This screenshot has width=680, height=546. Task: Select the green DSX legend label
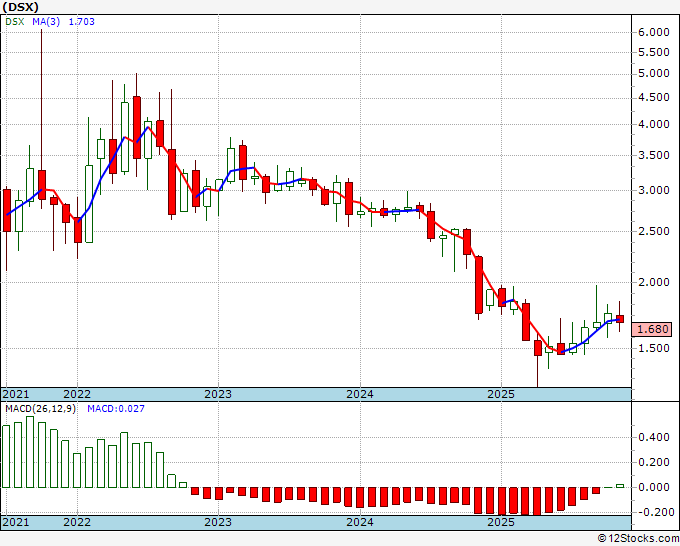[15, 22]
